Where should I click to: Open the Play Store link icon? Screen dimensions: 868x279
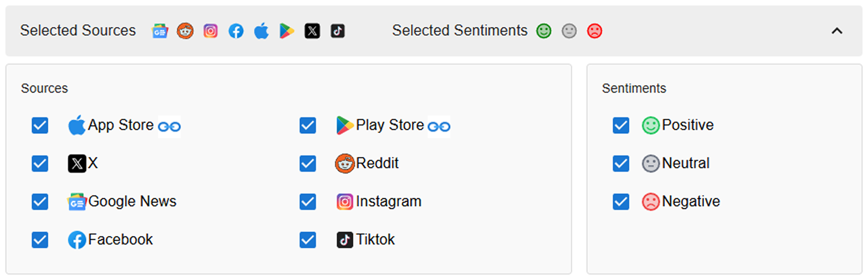click(439, 126)
